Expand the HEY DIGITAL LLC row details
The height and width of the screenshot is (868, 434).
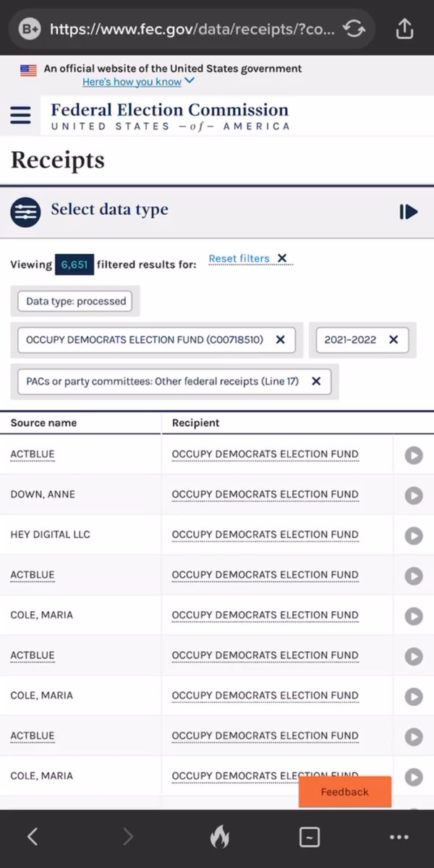point(413,536)
